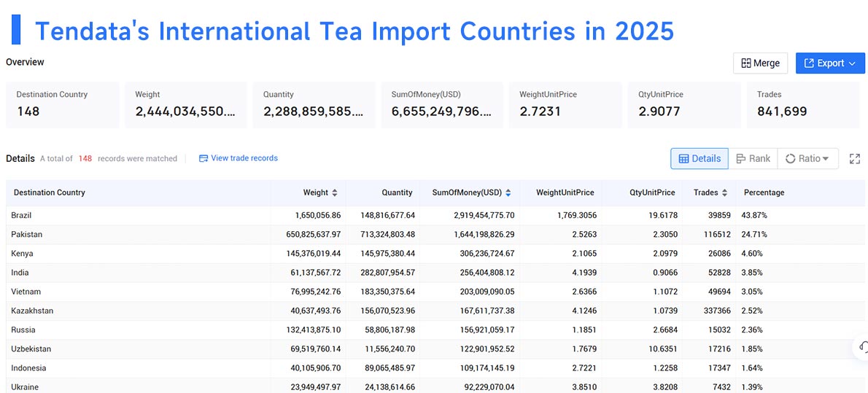Image resolution: width=868 pixels, height=393 pixels.
Task: Click the Trades 841,699 card
Action: [803, 105]
